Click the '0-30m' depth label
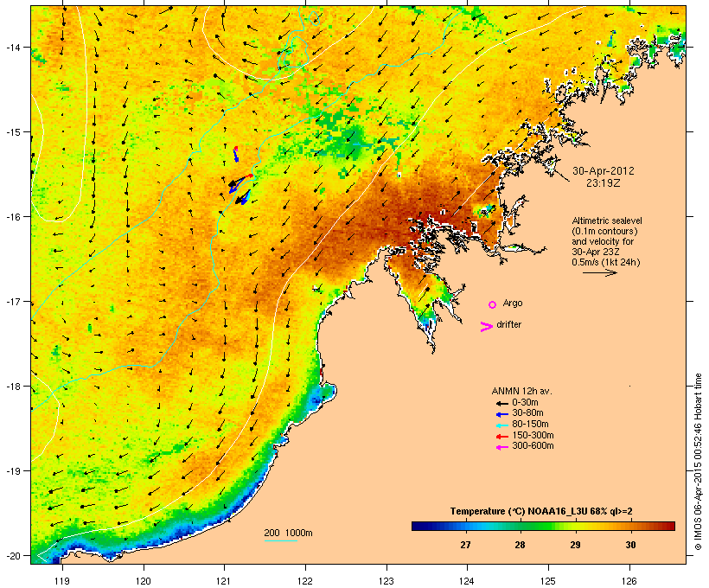Image resolution: width=709 pixels, height=588 pixels. coord(525,403)
